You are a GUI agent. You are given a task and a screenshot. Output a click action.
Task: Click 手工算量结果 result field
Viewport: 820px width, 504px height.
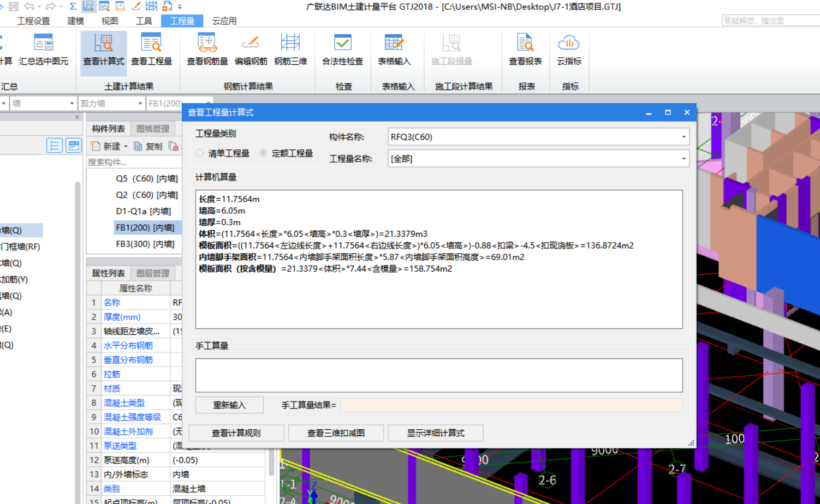512,405
